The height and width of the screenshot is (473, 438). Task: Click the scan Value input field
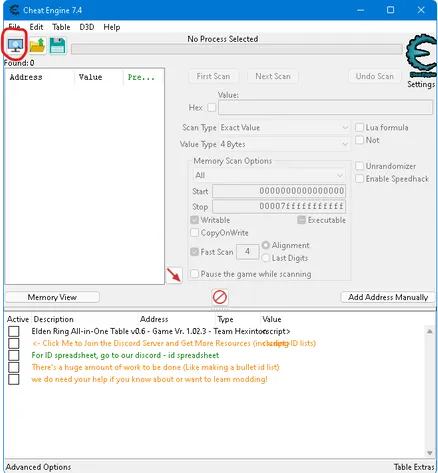click(x=325, y=108)
